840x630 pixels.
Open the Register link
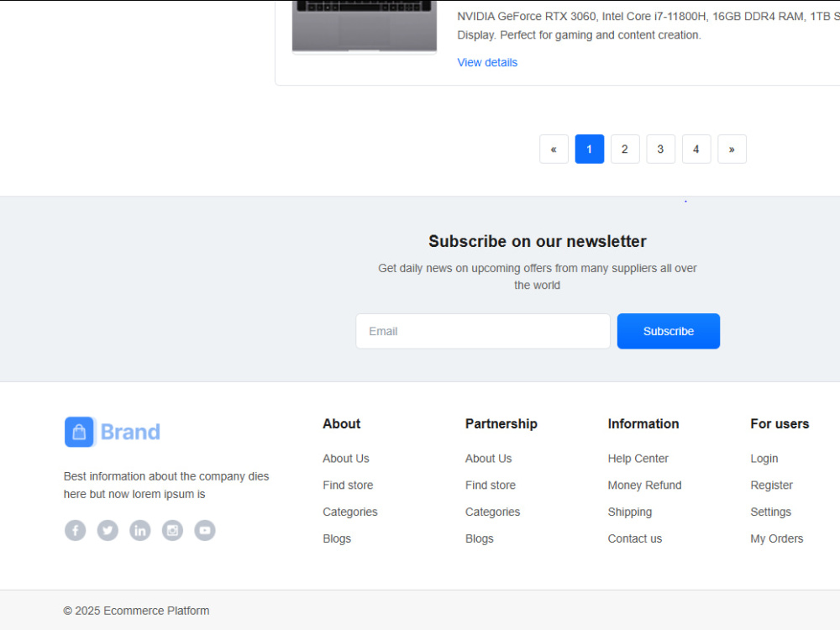[771, 486]
